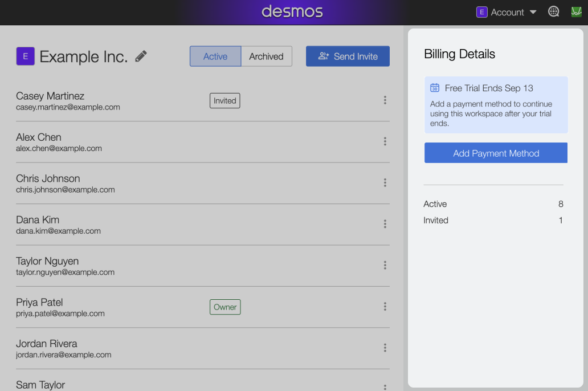Viewport: 588px width, 391px height.
Task: Select the email jordan.rivera@example.com
Action: pyautogui.click(x=63, y=355)
